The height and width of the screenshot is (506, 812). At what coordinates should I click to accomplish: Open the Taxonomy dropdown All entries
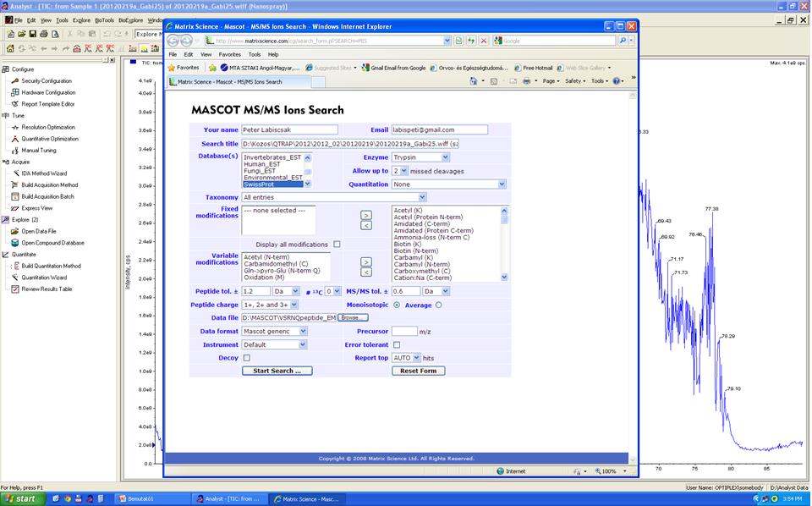(334, 197)
